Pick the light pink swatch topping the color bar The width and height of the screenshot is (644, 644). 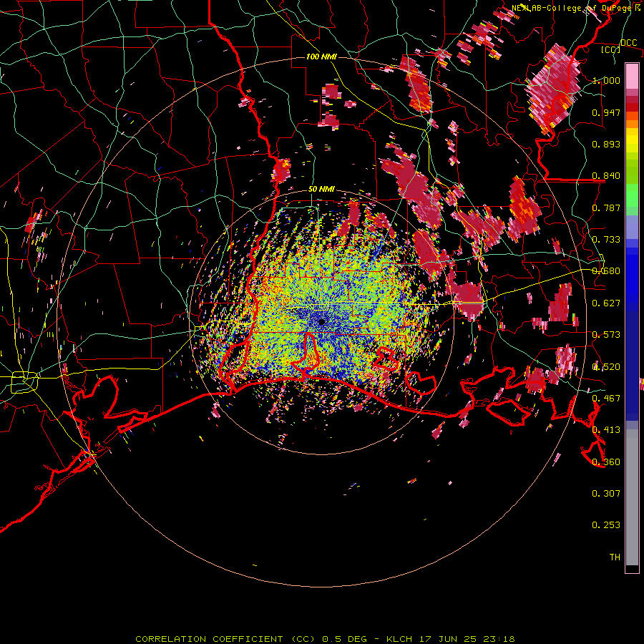(632, 76)
